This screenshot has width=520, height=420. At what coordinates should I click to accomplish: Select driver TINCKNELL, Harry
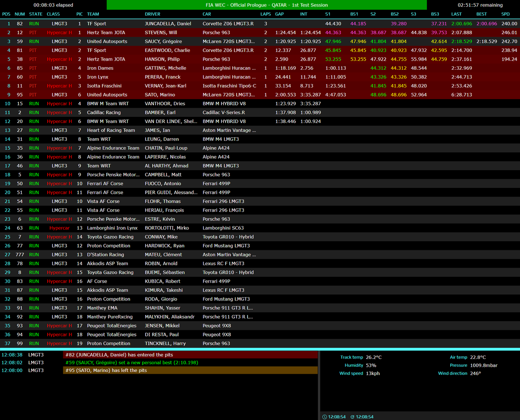[166, 343]
